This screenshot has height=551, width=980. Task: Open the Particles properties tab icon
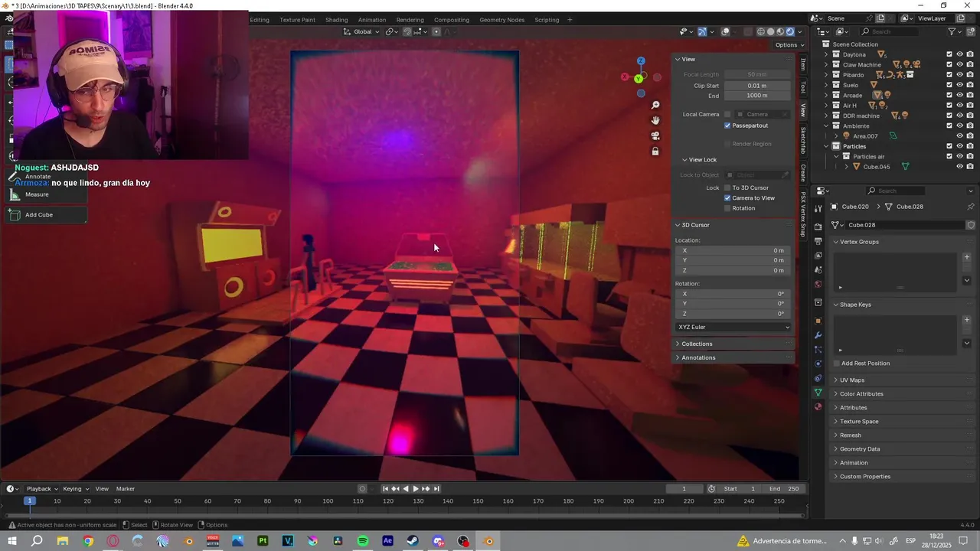click(818, 350)
